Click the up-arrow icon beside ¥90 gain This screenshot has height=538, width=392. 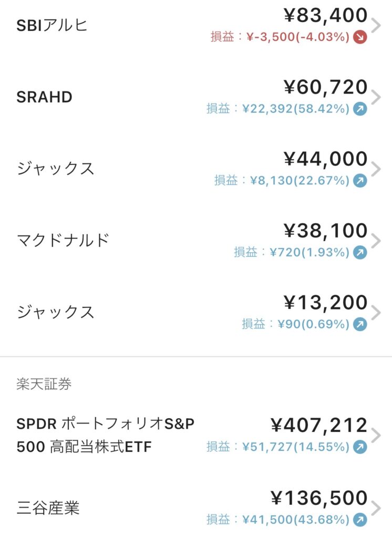(x=360, y=324)
